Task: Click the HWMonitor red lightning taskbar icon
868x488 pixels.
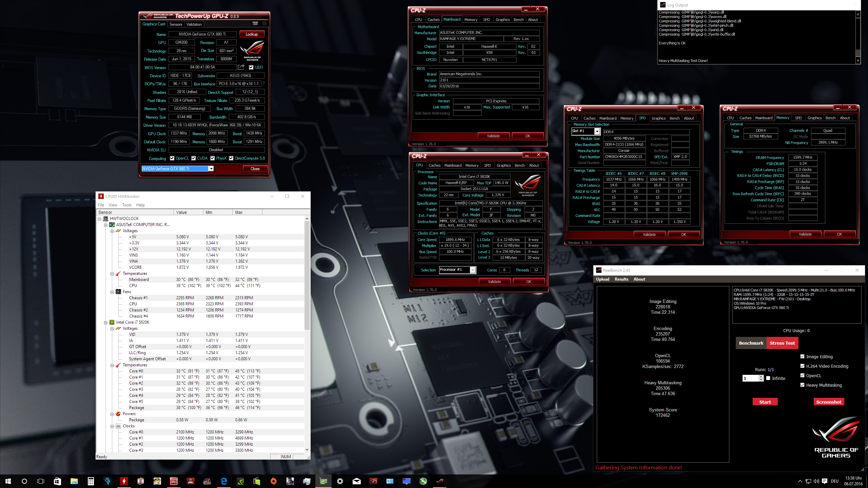Action: (x=124, y=481)
